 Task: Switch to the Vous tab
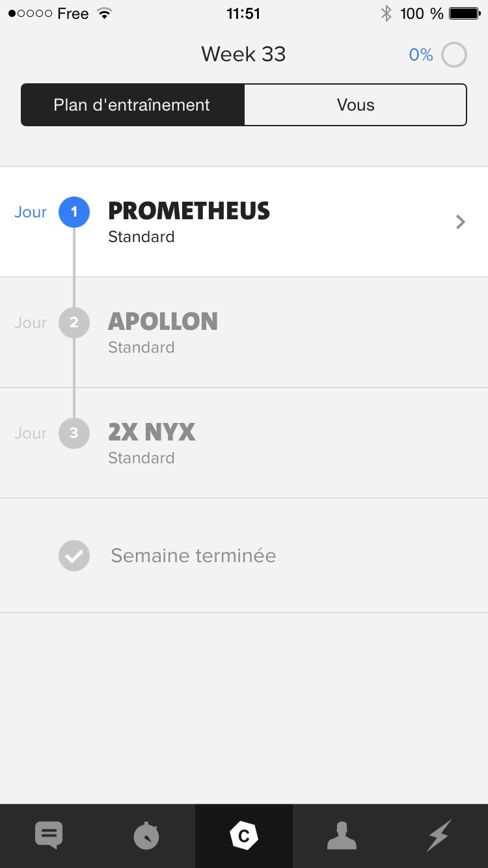click(355, 105)
